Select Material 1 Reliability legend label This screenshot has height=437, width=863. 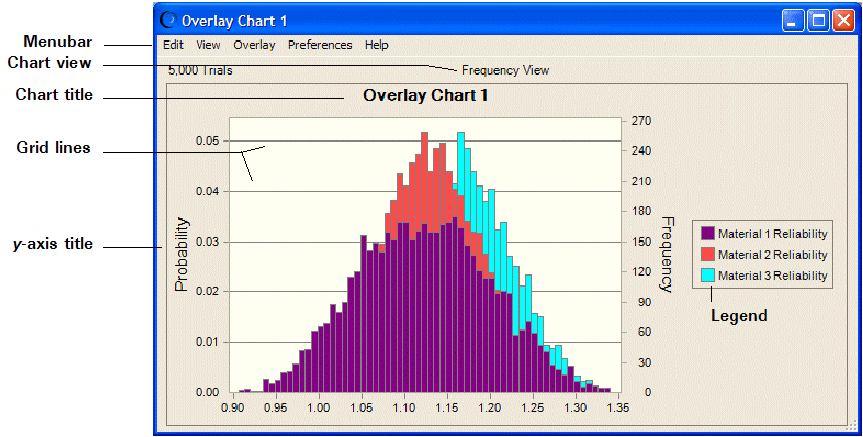(x=773, y=233)
